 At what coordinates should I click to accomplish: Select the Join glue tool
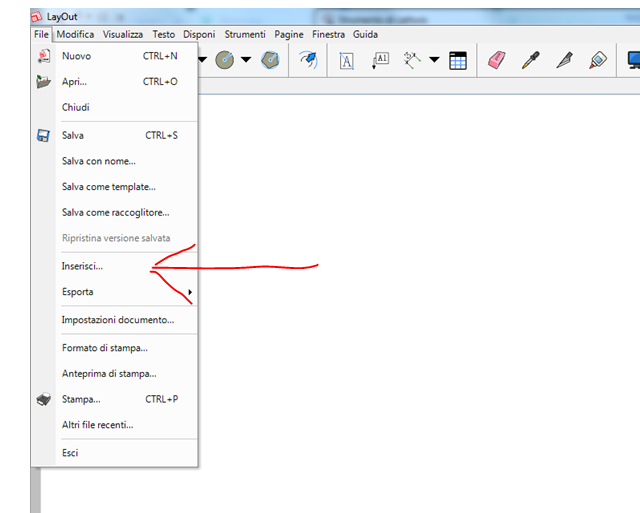pos(598,61)
